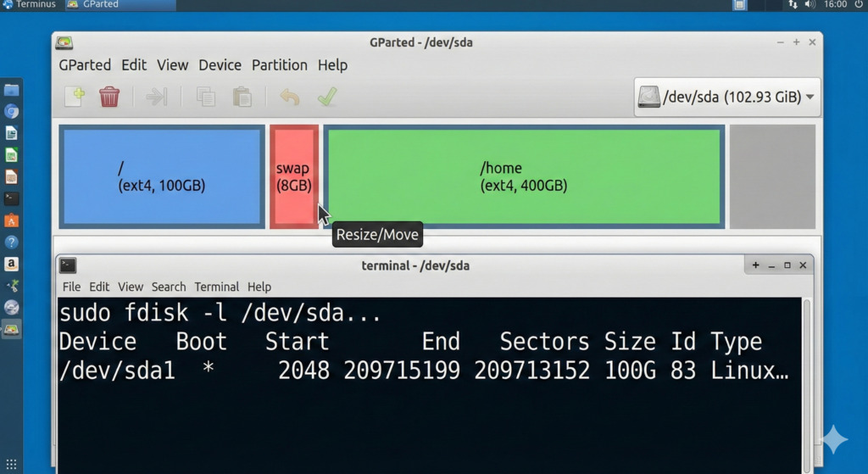This screenshot has height=474, width=868.
Task: Click the "Sectors" column header in terminal
Action: [x=545, y=342]
